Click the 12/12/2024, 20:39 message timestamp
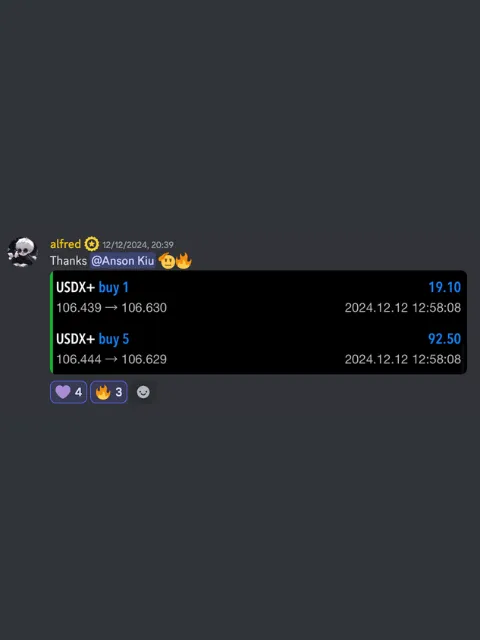 (138, 244)
